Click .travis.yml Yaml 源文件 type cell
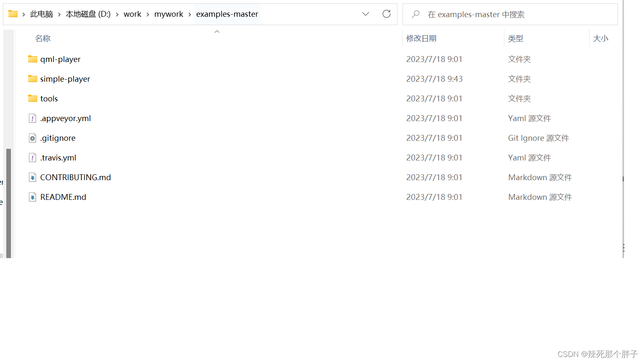Image resolution: width=644 pixels, height=362 pixels. 530,158
